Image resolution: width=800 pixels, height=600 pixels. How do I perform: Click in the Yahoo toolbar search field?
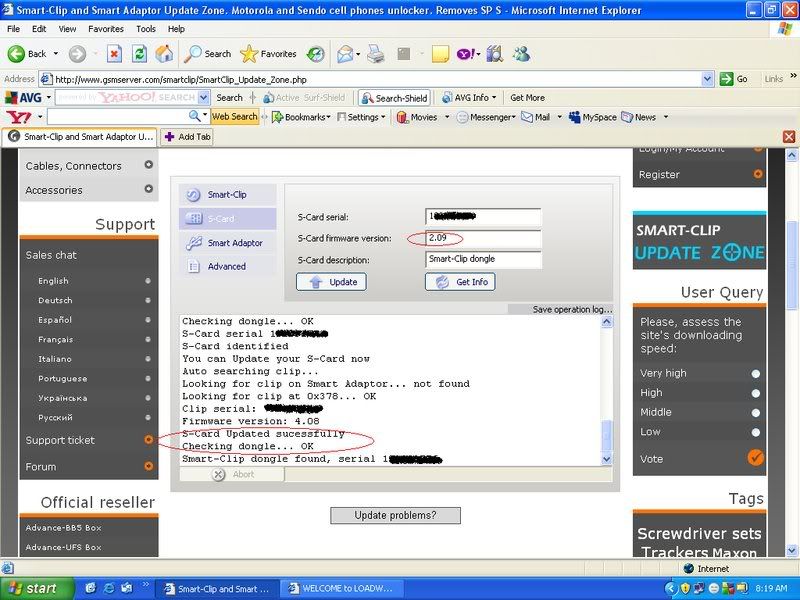(x=118, y=117)
